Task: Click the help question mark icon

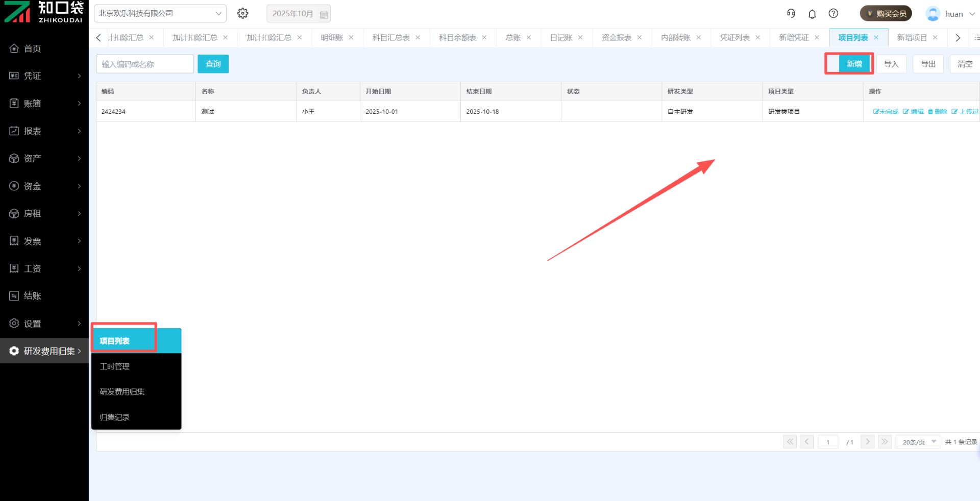Action: 833,13
